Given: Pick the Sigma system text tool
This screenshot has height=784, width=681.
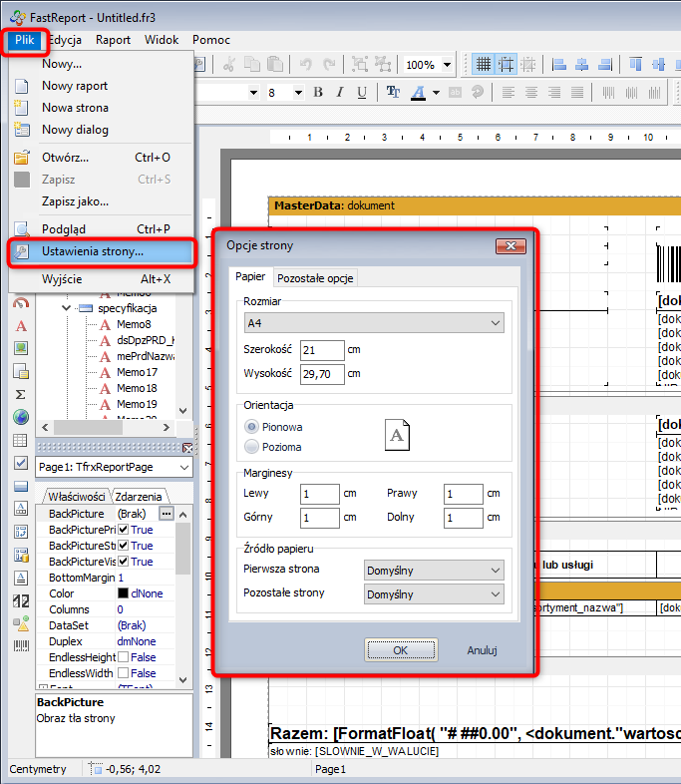Looking at the screenshot, I should pos(21,394).
